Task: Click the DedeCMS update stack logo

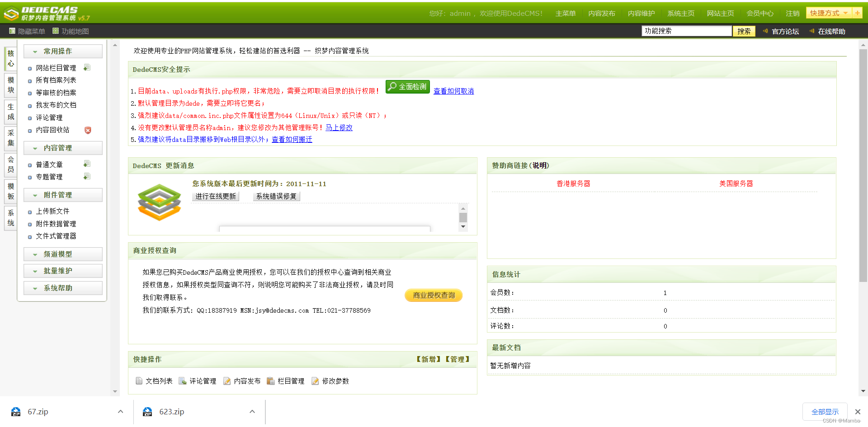Action: tap(159, 202)
